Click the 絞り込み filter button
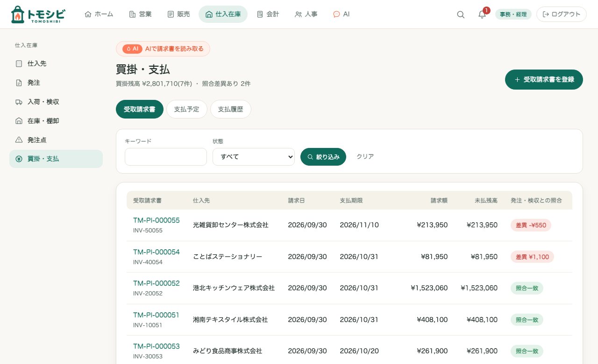This screenshot has width=598, height=364. pos(323,157)
